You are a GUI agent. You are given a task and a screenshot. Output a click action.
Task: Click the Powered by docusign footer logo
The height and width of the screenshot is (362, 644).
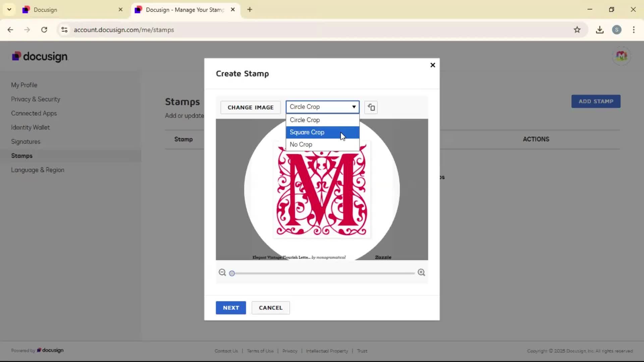50,350
